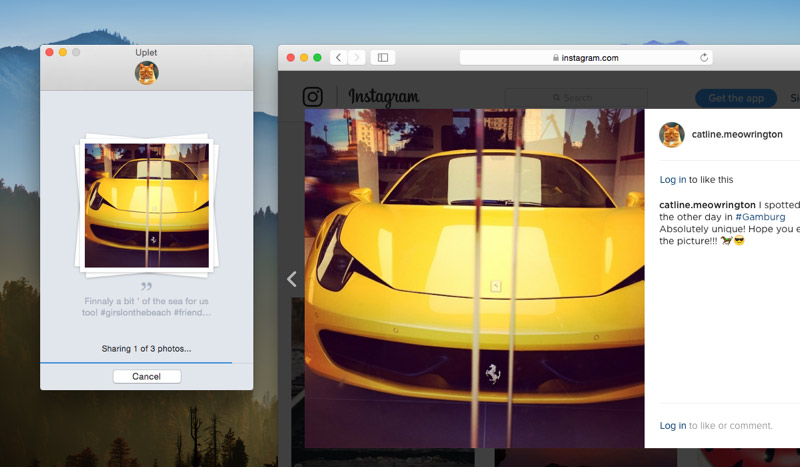This screenshot has width=800, height=467.
Task: Click the Instagram camera logo icon
Action: pyautogui.click(x=313, y=97)
